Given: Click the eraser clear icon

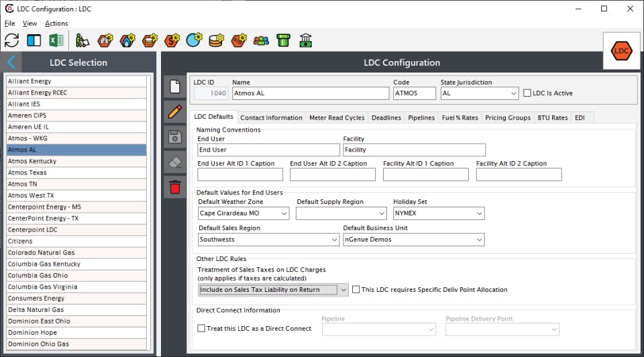Looking at the screenshot, I should [175, 162].
